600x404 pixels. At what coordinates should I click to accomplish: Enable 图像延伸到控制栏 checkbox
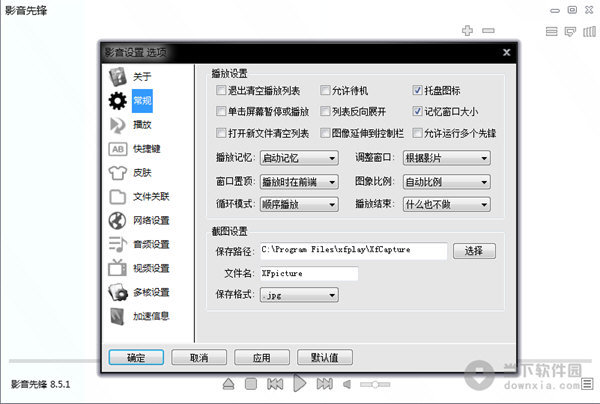325,133
